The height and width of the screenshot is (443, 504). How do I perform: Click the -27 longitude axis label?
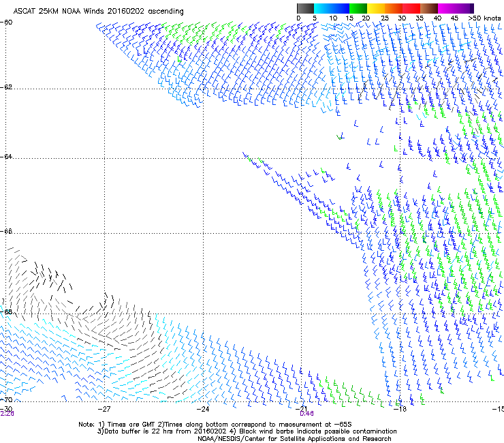point(104,409)
